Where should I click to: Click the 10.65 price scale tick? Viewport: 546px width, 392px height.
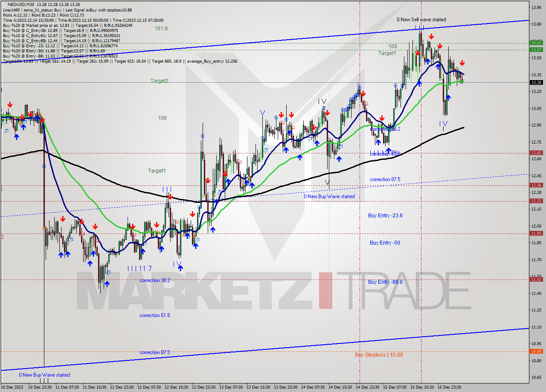pos(536,378)
